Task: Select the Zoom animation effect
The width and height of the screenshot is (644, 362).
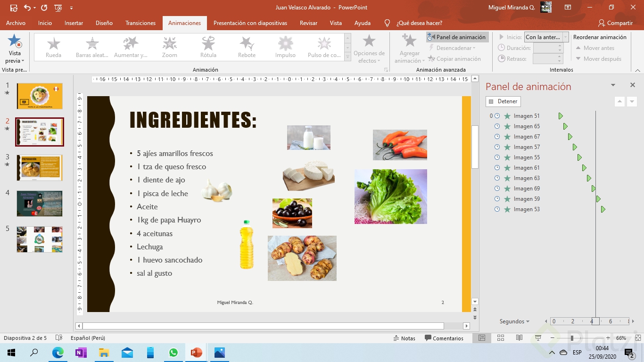Action: [x=170, y=47]
